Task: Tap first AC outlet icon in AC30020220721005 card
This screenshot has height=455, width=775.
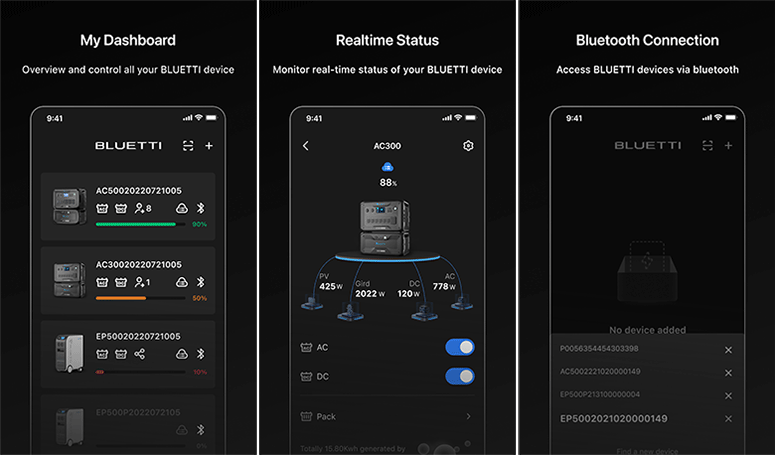Action: pos(102,282)
